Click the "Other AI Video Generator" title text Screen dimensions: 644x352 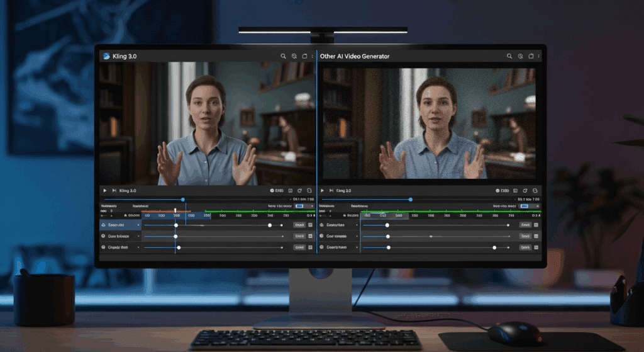tap(355, 56)
